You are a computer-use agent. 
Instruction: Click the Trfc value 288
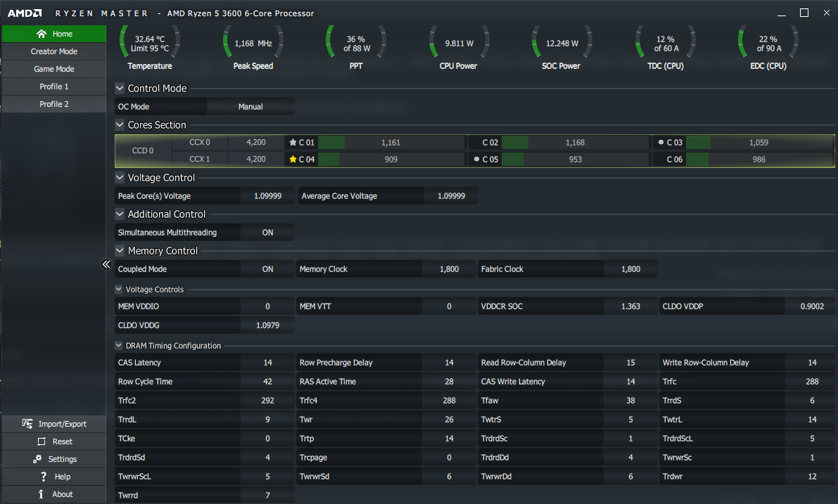coord(812,382)
